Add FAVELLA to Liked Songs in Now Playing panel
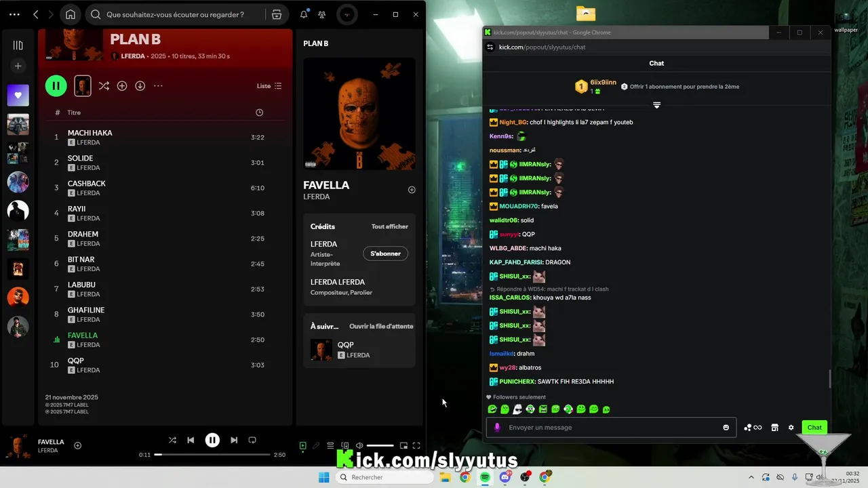This screenshot has height=488, width=868. coord(412,190)
